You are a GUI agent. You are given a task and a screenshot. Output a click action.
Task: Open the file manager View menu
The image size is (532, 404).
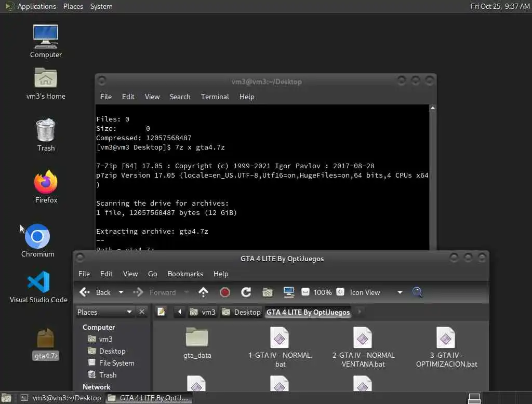130,274
